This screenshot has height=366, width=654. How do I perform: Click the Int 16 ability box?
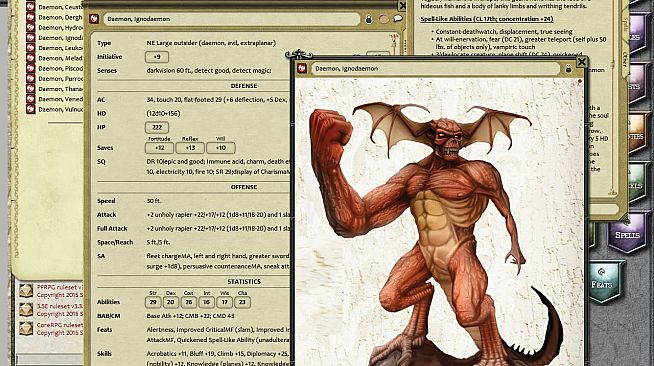point(206,302)
